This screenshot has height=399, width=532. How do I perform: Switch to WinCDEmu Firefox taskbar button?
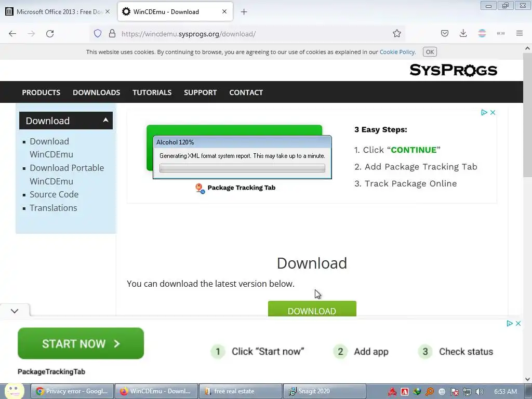pyautogui.click(x=156, y=391)
